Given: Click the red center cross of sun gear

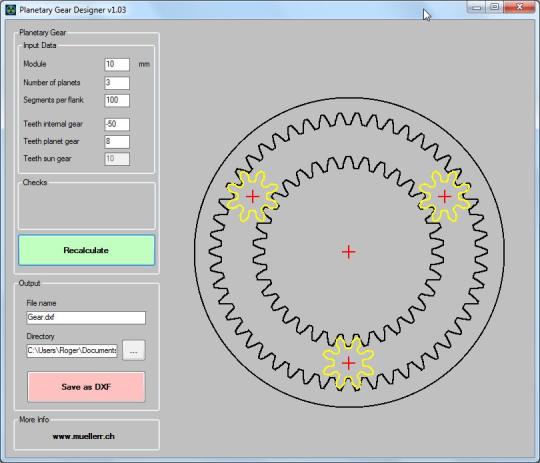Looking at the screenshot, I should [x=349, y=252].
